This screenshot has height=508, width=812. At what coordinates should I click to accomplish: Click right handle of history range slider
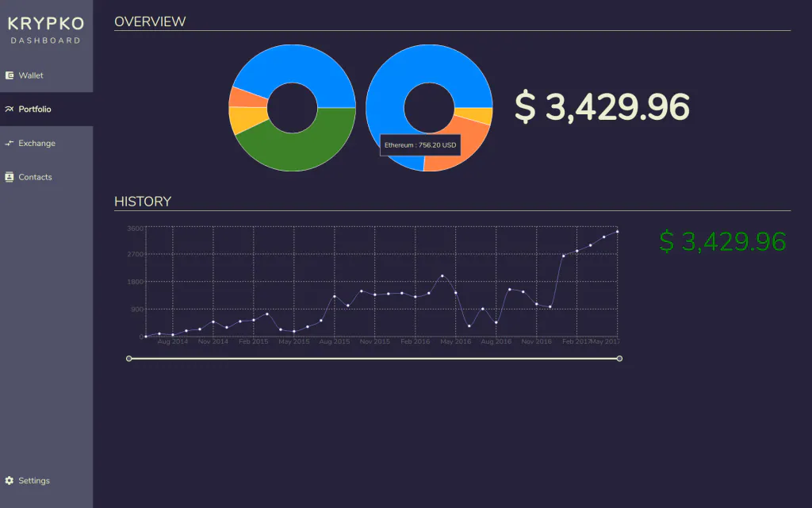pos(619,359)
